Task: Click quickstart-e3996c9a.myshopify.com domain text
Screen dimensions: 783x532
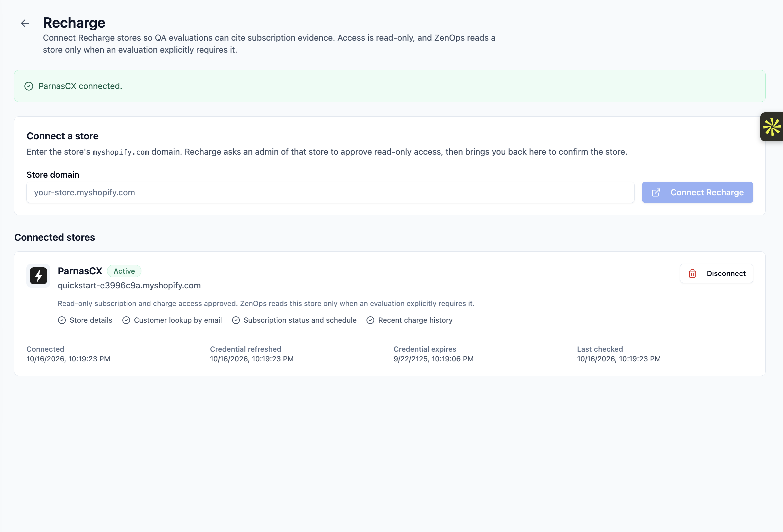Action: [129, 286]
